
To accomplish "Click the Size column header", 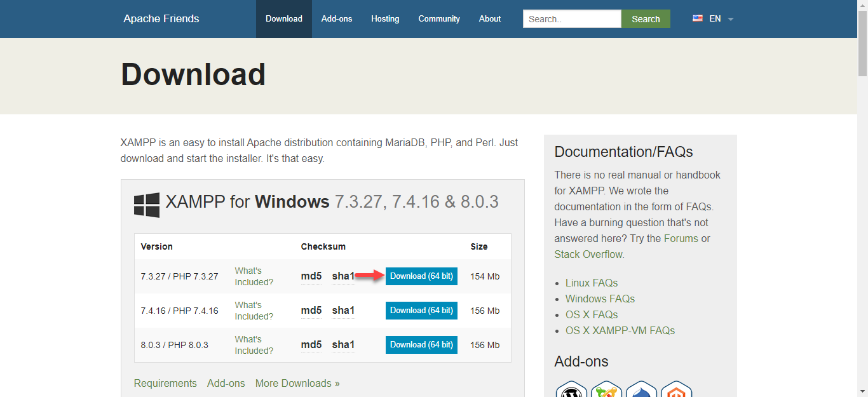I will point(479,246).
